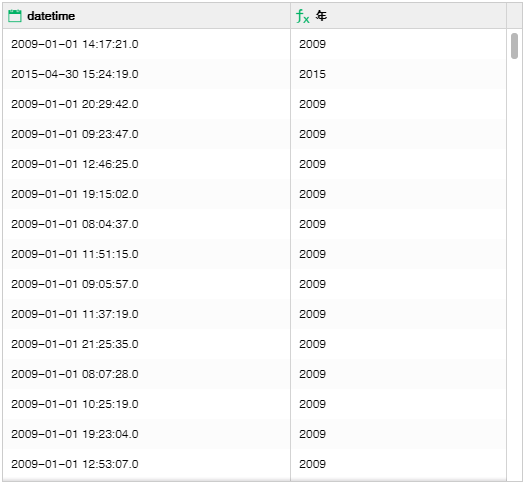Click the empty header cell above scrollbar
The width and height of the screenshot is (527, 488).
coord(515,16)
